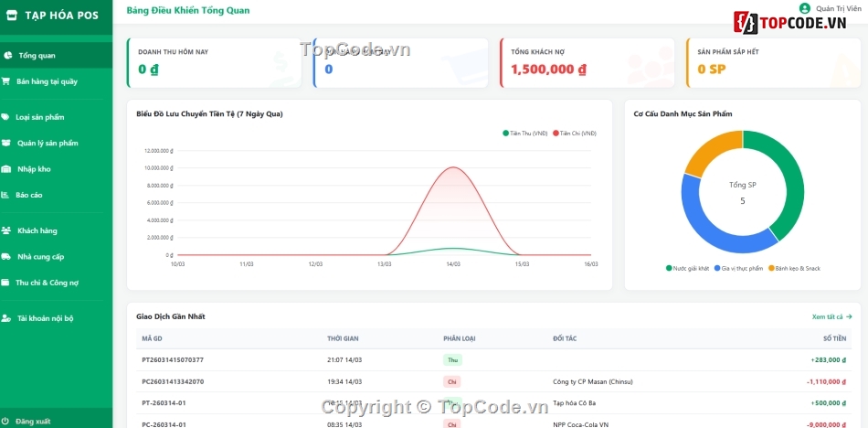
Task: Click the shopping cart icon for Bán hàng tại quầy
Action: (6, 81)
